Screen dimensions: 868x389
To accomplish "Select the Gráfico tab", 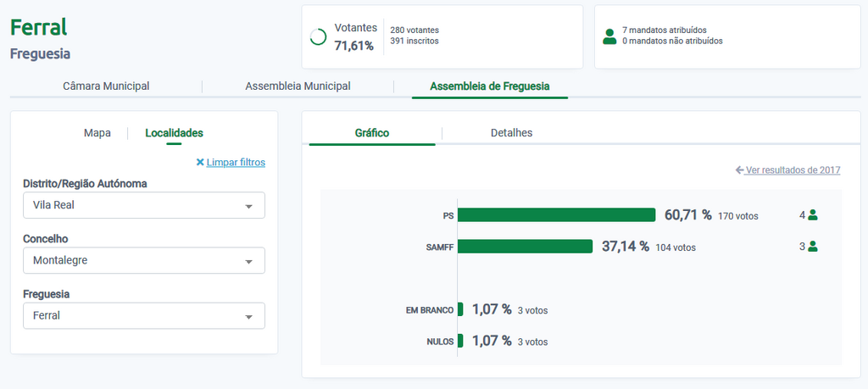I will 372,133.
